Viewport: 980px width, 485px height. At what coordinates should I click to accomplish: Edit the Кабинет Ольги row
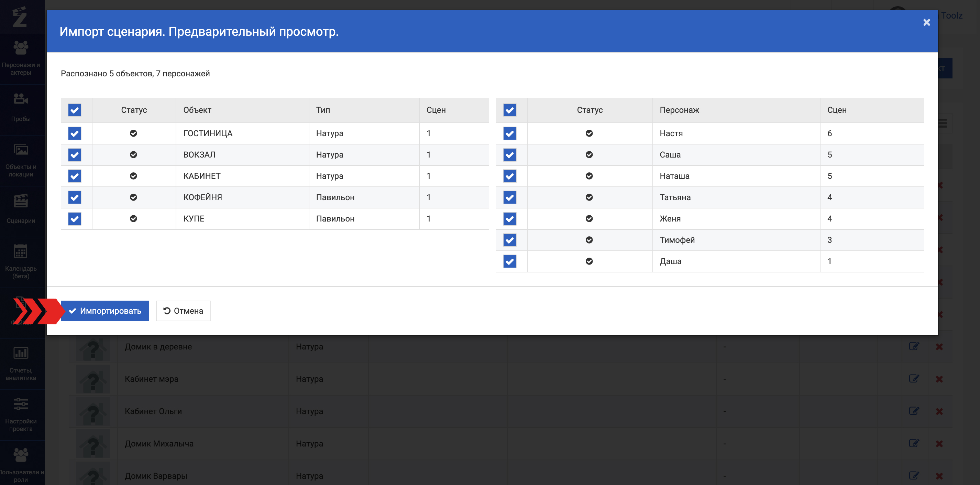tap(914, 411)
